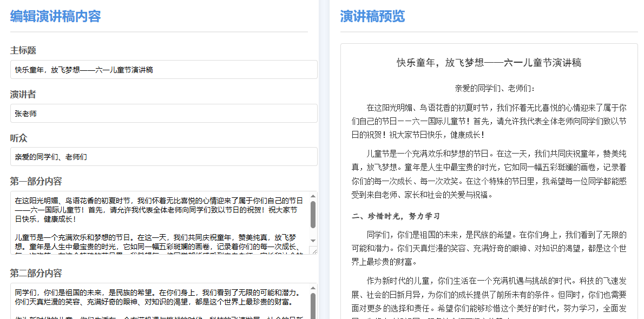Click the 听众 field label

coord(19,138)
